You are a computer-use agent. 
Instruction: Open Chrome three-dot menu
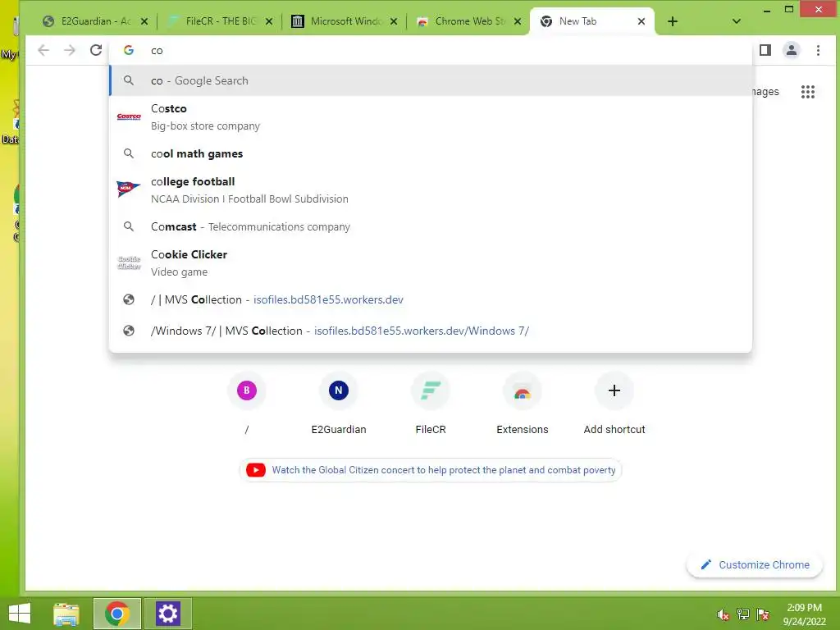(x=818, y=50)
